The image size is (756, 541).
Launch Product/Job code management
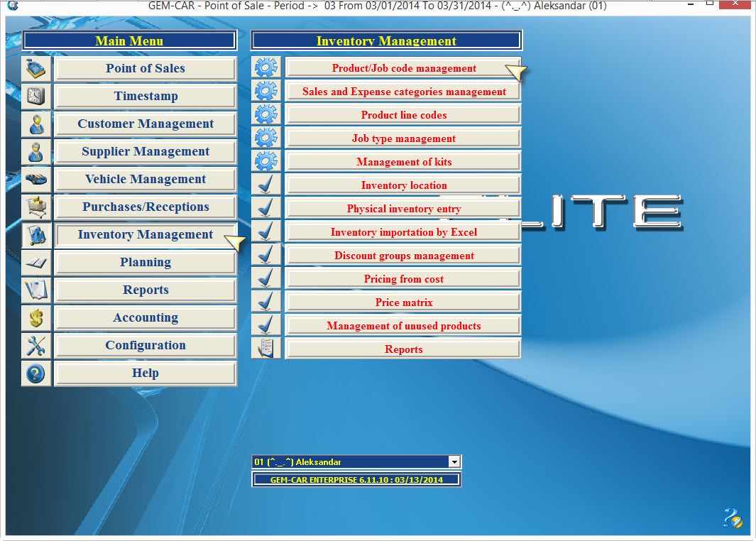[403, 68]
